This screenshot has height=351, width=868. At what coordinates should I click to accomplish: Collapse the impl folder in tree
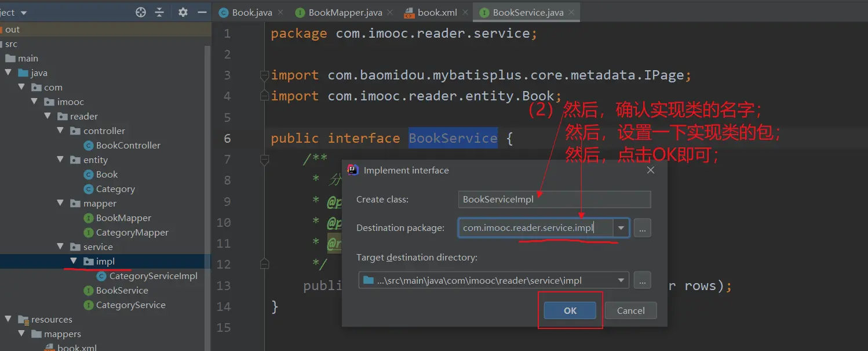(74, 262)
